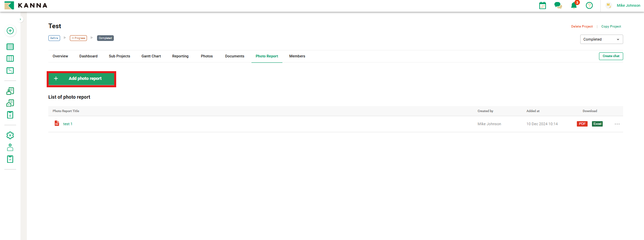This screenshot has width=644, height=240.
Task: Select the In Progress status badge
Action: tap(78, 38)
